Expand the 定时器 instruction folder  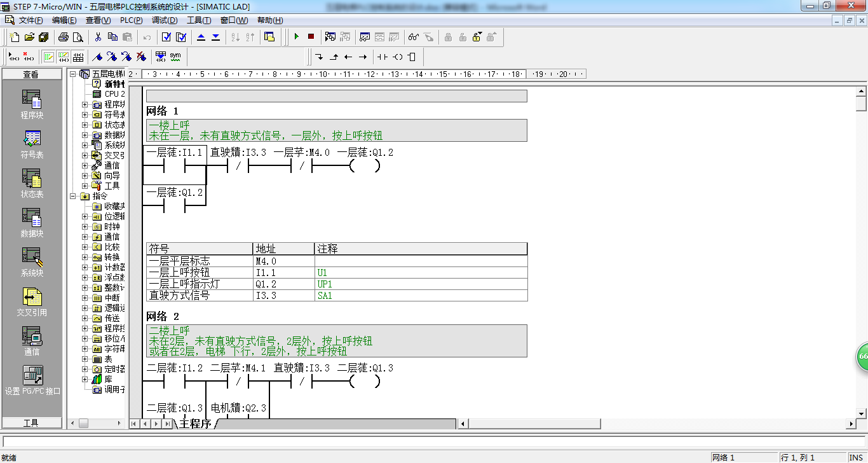coord(85,369)
